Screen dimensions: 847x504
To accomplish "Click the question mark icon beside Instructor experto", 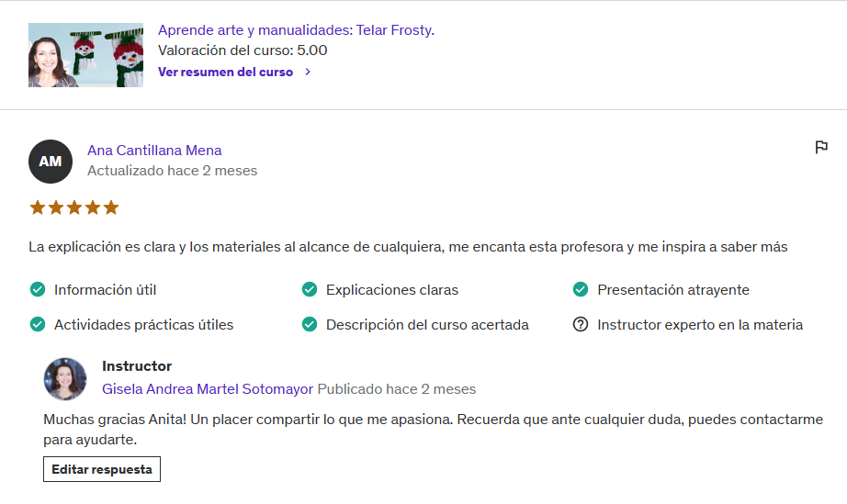I will coord(580,324).
